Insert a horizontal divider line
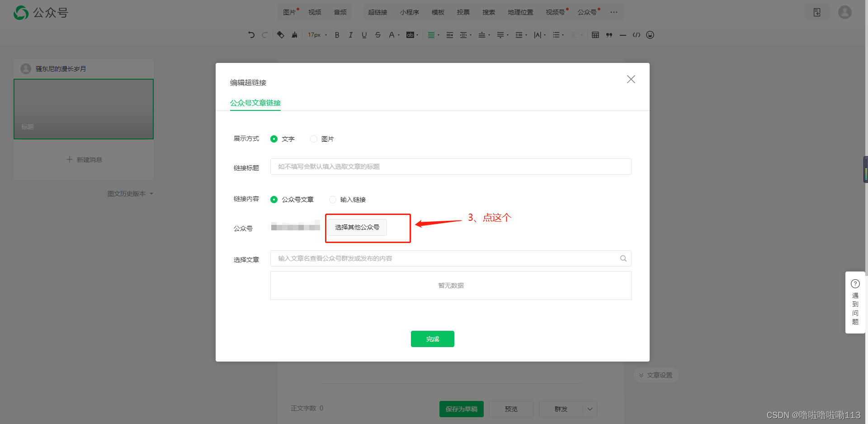The height and width of the screenshot is (424, 868). [623, 35]
